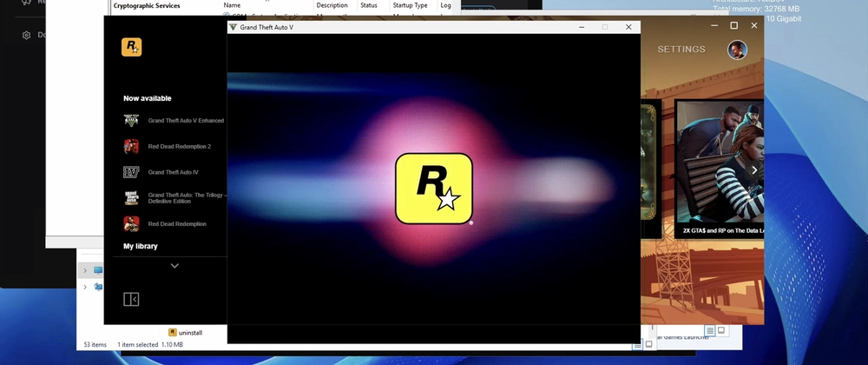Image resolution: width=868 pixels, height=365 pixels.
Task: Click the 1 item selected status text
Action: click(x=138, y=344)
